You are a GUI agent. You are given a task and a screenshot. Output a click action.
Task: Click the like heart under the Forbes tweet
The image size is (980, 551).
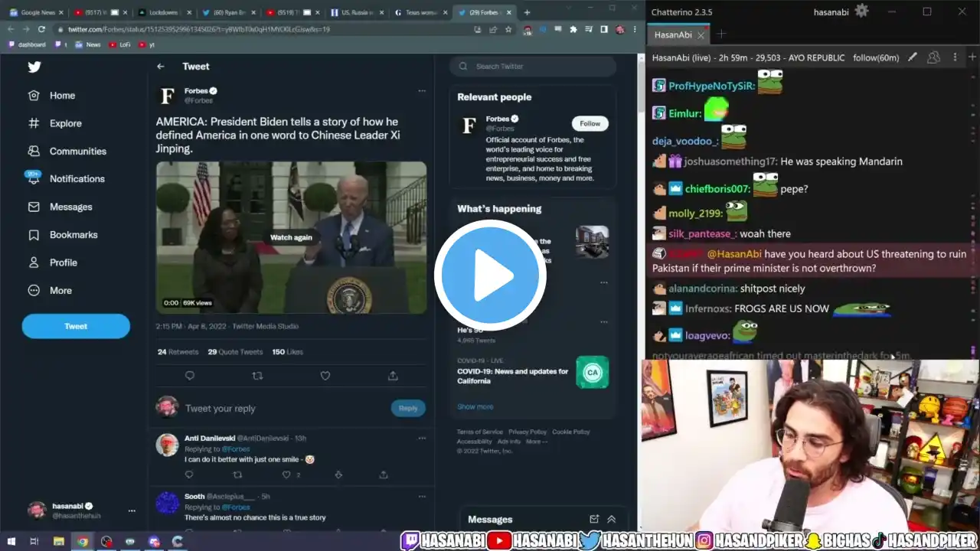[325, 376]
